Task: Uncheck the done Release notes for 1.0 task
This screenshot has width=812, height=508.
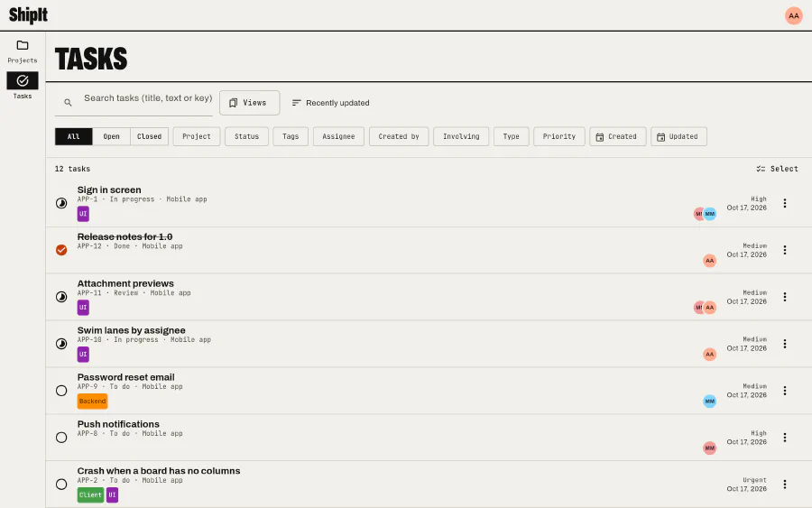Action: click(x=61, y=250)
